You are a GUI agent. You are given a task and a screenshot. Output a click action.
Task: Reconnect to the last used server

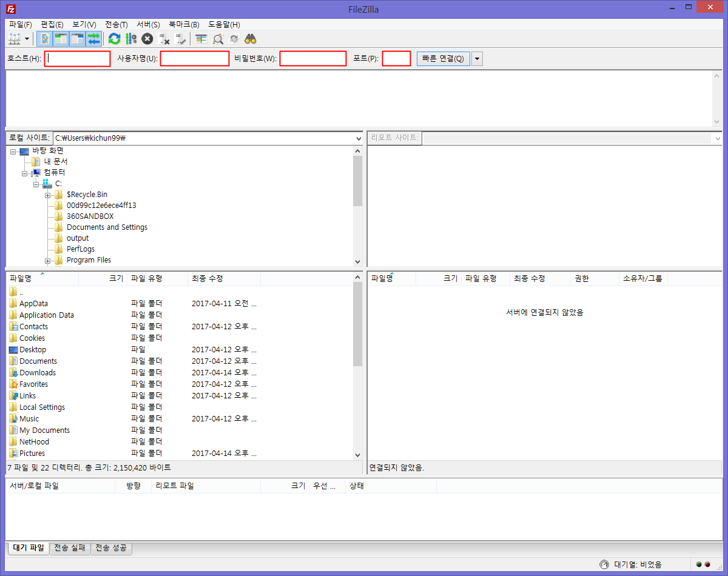pyautogui.click(x=180, y=39)
